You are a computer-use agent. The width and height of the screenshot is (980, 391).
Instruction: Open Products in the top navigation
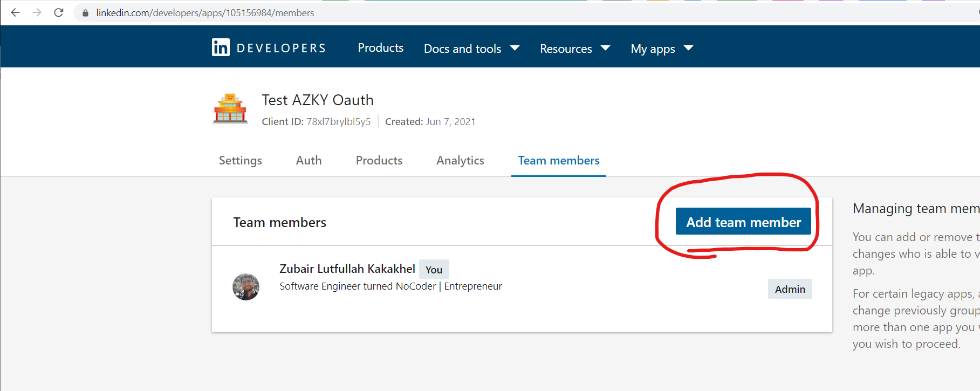tap(380, 48)
